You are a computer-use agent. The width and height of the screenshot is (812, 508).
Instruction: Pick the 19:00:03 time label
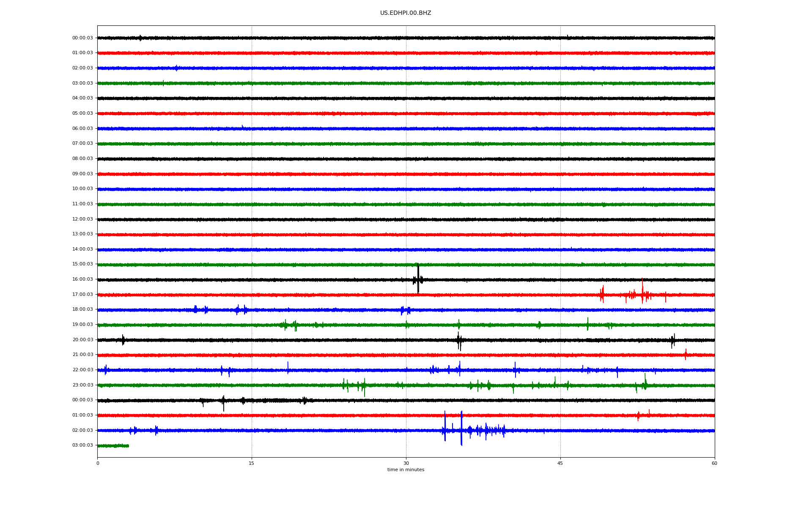pos(82,325)
